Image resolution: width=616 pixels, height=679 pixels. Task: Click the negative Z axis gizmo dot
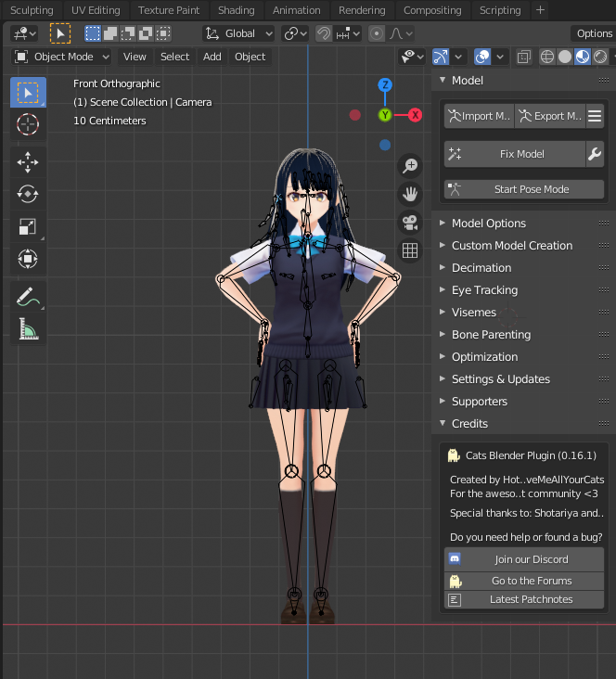[385, 145]
